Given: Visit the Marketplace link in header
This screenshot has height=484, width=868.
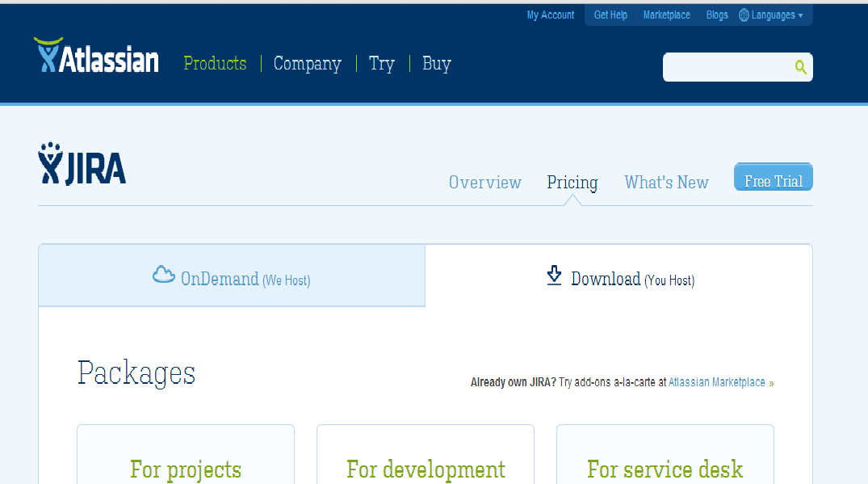Looking at the screenshot, I should (666, 15).
